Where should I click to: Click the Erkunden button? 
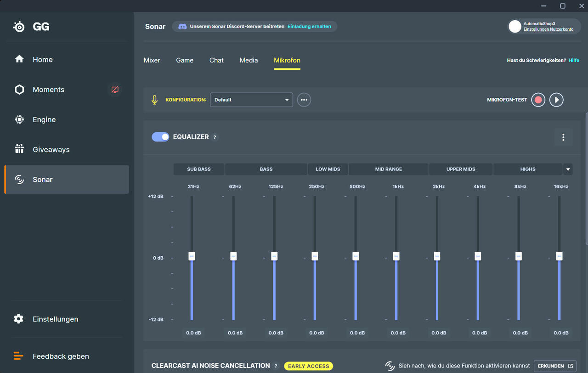pyautogui.click(x=555, y=366)
